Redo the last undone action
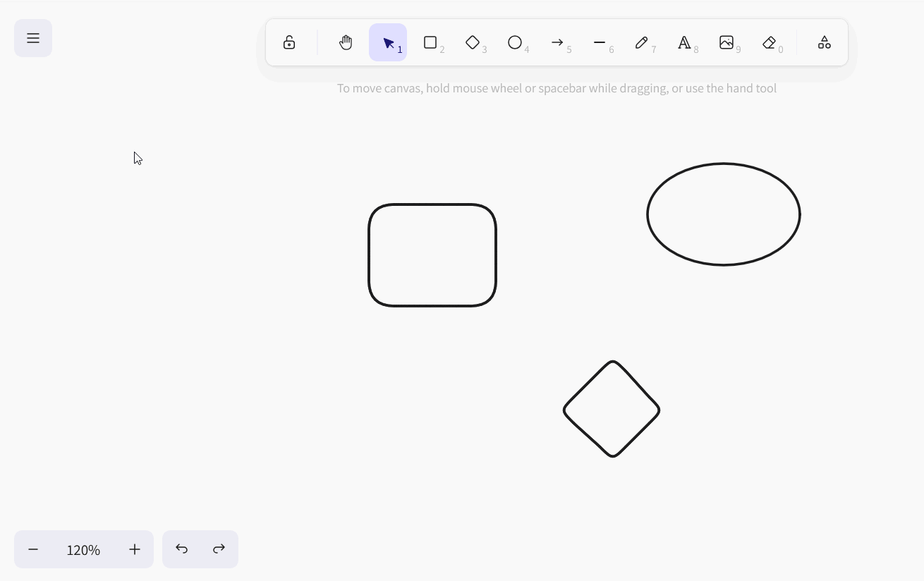Screen dimensions: 924x581 (x=219, y=549)
